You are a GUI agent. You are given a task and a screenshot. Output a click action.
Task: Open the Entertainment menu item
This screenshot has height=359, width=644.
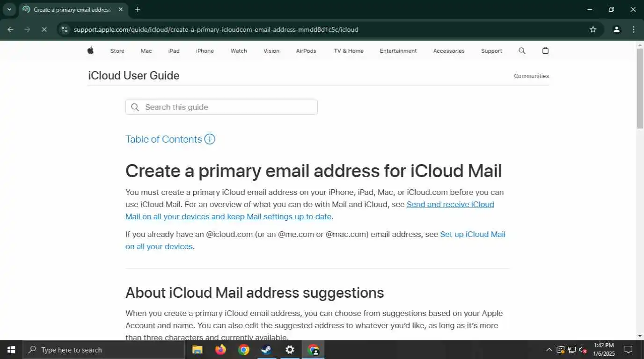coord(398,51)
